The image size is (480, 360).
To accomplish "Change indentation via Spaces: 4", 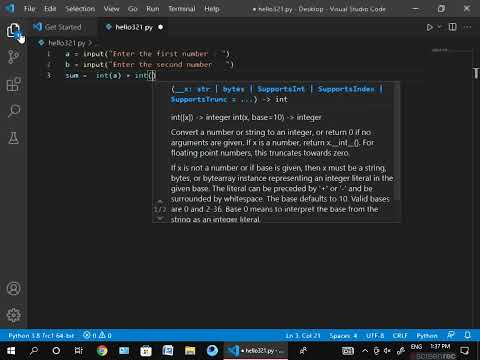I will pos(343,336).
